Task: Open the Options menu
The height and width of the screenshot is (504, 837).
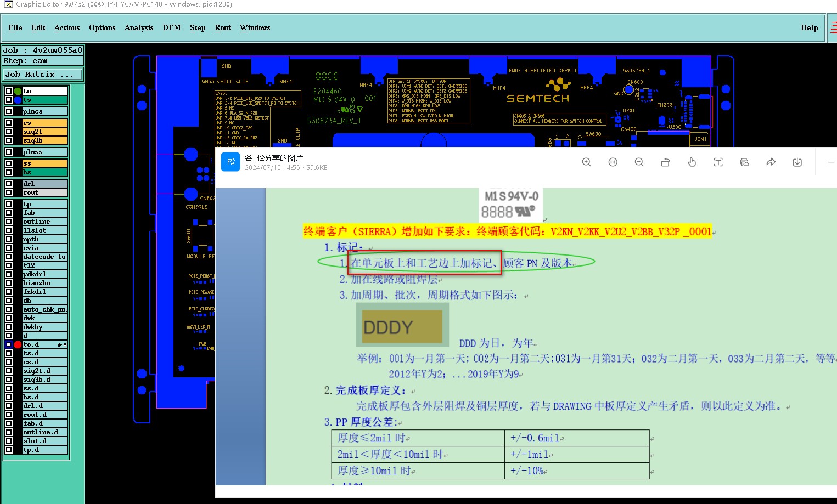Action: 102,27
